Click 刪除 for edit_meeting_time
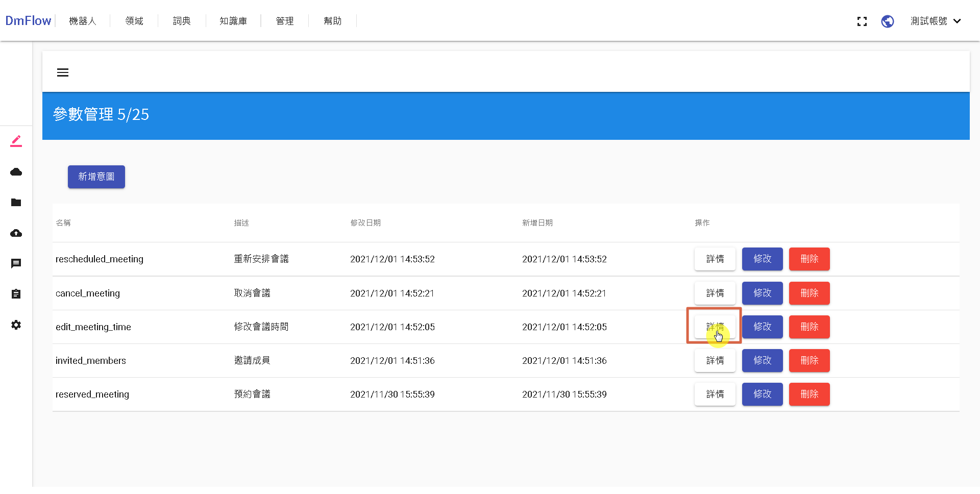This screenshot has height=494, width=980. point(810,327)
